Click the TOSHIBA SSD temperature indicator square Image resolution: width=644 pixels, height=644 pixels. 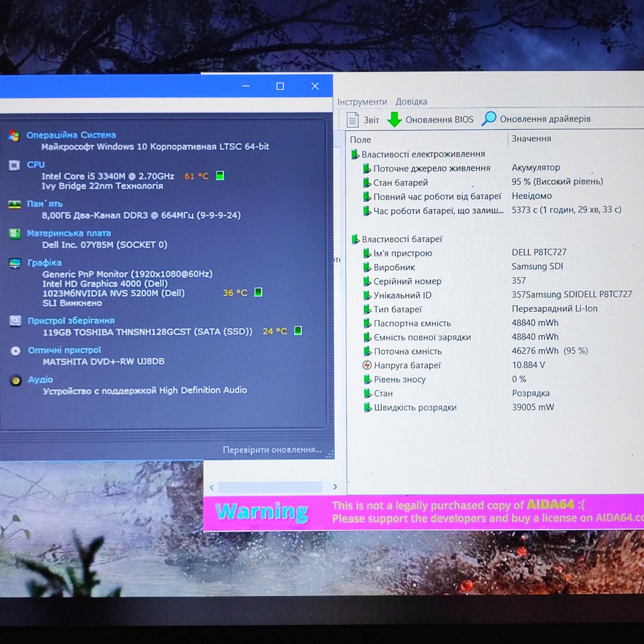[298, 331]
